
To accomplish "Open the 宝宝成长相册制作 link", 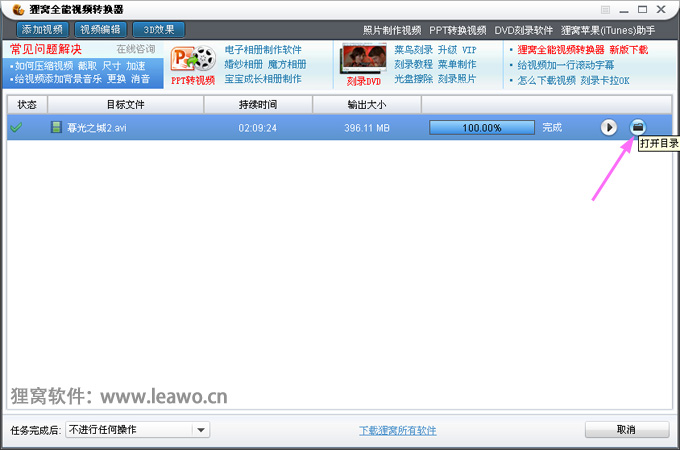I will point(263,79).
